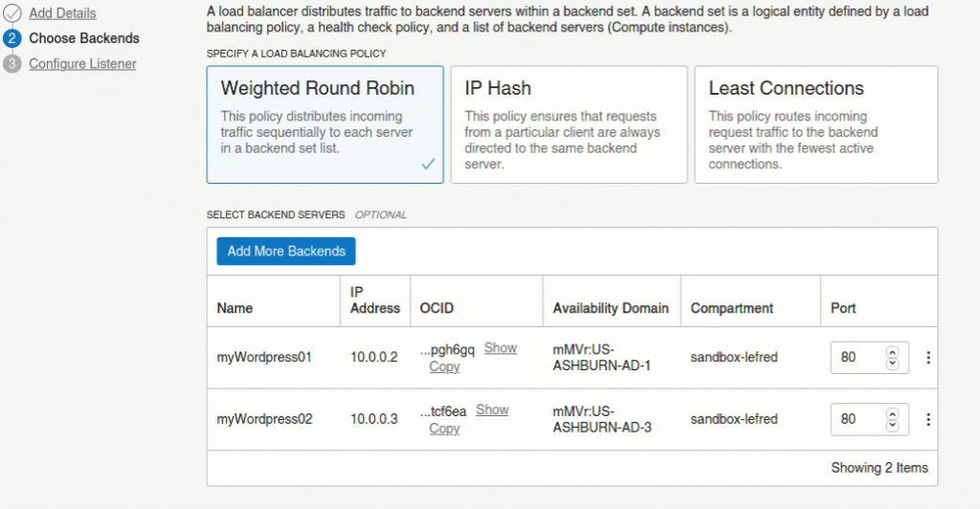Show full OCID for myWordpress01
This screenshot has height=509, width=980.
tap(501, 348)
